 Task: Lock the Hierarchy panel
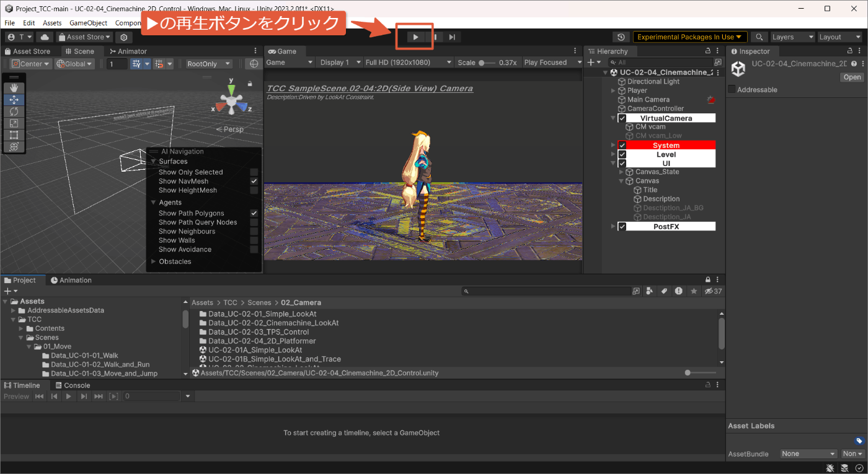708,51
